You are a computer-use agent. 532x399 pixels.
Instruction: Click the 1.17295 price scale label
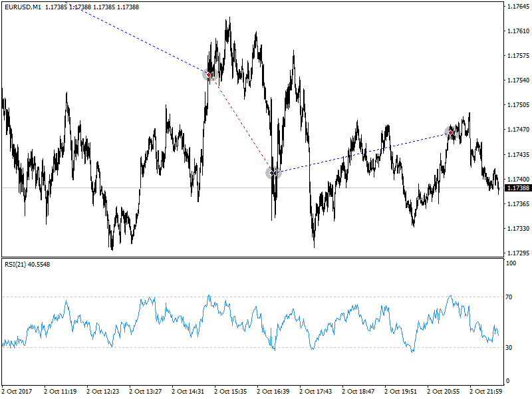518,253
